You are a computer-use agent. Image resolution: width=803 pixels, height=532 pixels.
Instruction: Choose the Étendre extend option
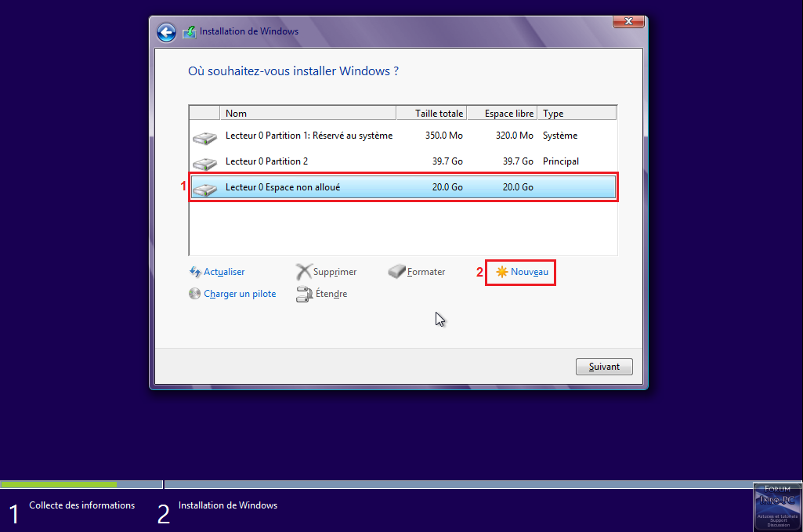click(331, 294)
